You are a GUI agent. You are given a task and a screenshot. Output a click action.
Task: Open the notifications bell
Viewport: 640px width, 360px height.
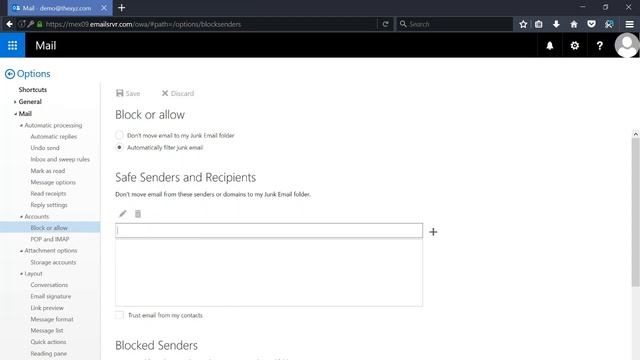[x=550, y=46]
